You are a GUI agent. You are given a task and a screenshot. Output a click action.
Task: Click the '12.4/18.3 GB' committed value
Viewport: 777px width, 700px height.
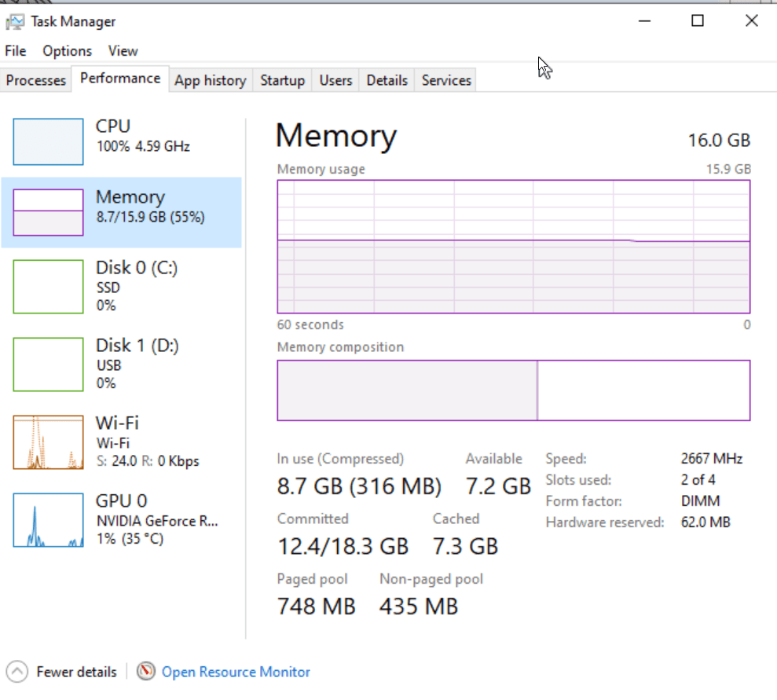click(x=343, y=547)
